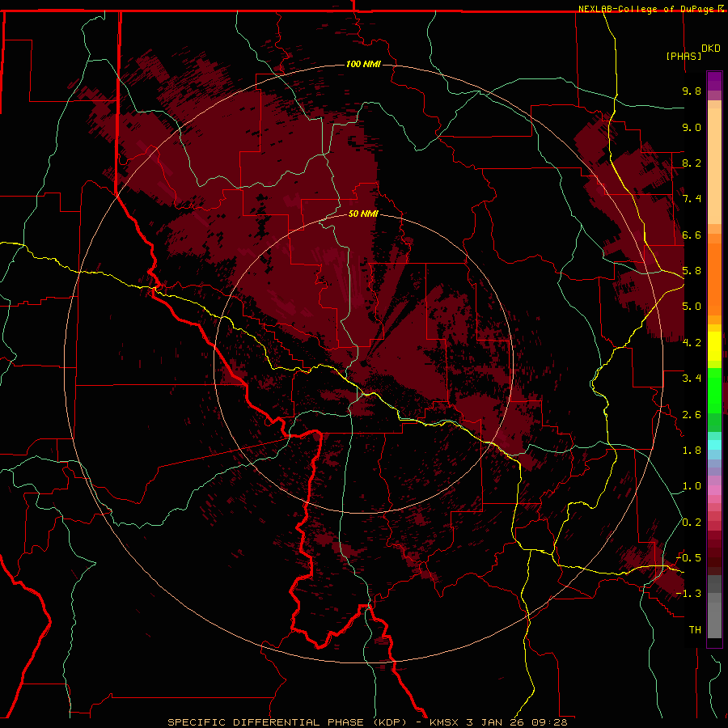Select the -0.5 legend value
The height and width of the screenshot is (728, 728).
click(688, 558)
